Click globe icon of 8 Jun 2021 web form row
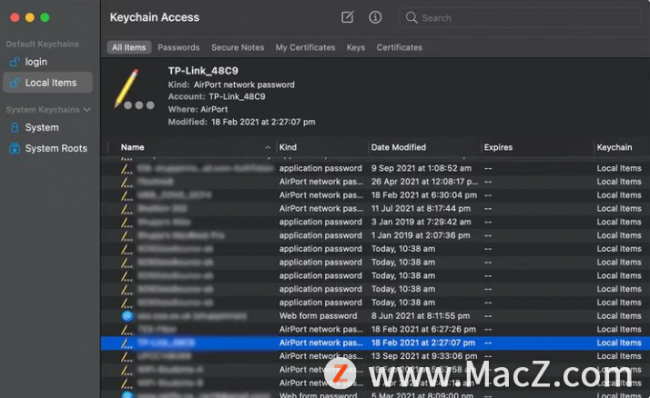This screenshot has height=398, width=650. 127,316
